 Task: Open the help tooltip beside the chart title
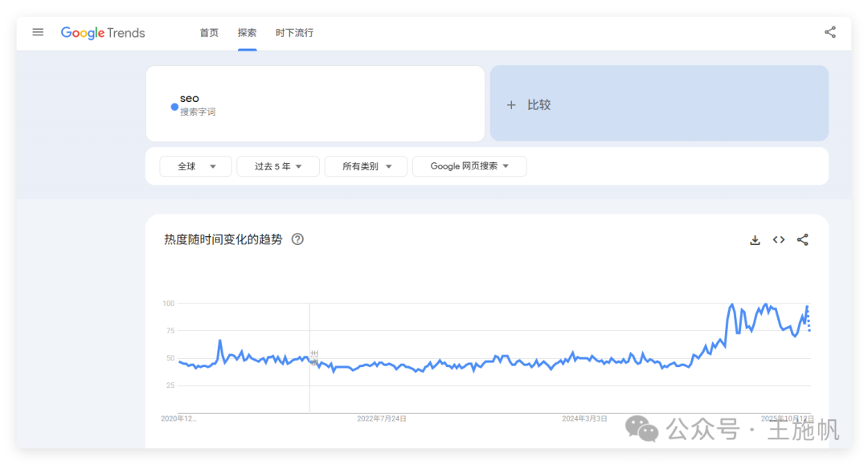coord(297,239)
